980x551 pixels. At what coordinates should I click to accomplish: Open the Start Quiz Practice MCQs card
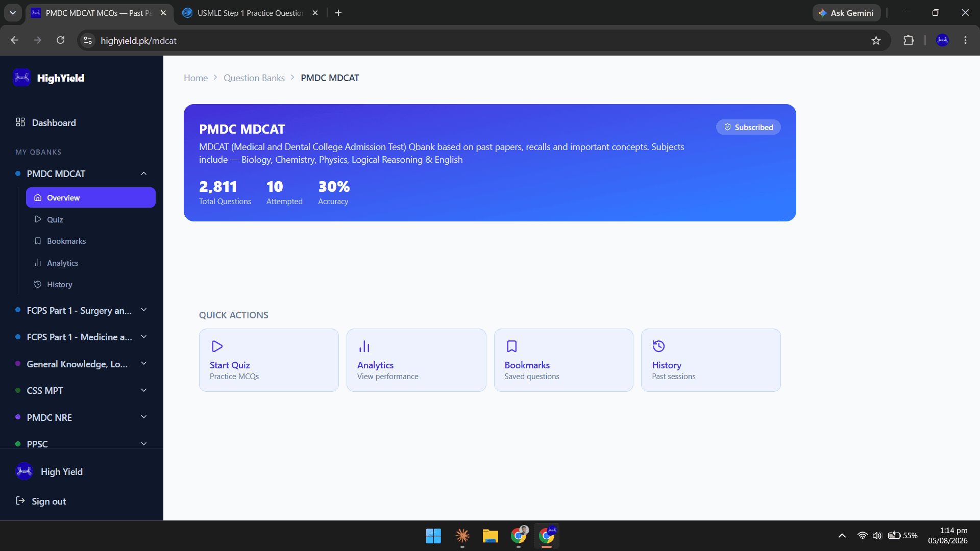click(269, 360)
